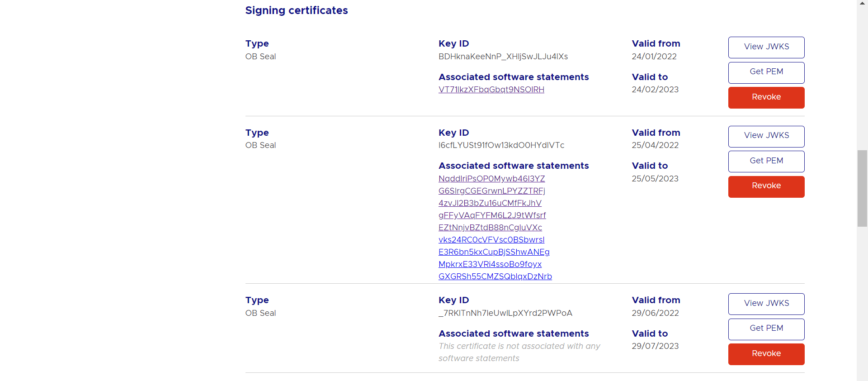The image size is (868, 381).
Task: Open software statement MpkrxE33VRi4ssoBo9foyx
Action: coord(490,264)
